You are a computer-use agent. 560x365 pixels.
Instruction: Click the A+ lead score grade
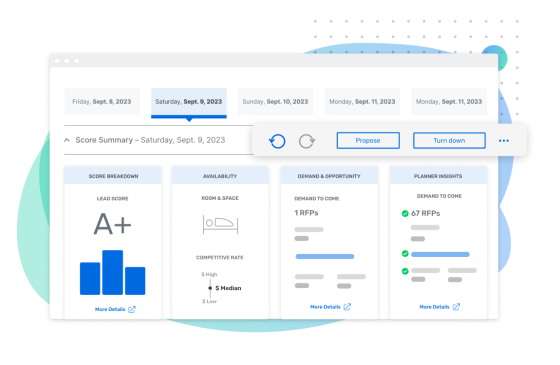click(112, 224)
